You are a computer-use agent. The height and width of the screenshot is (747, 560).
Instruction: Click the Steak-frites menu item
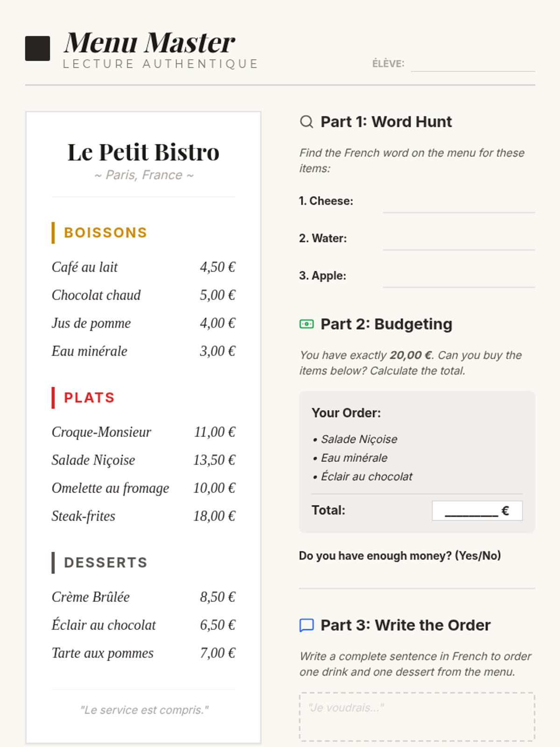tap(84, 516)
